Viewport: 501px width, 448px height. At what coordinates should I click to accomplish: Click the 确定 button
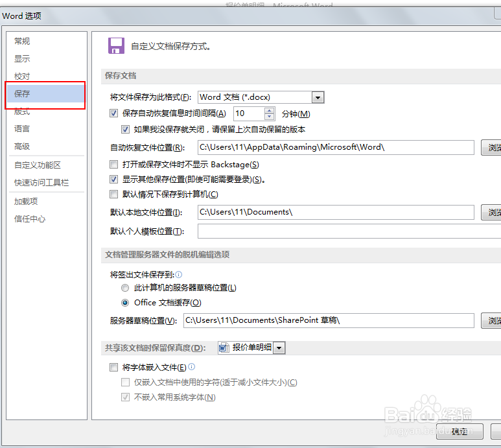(460, 432)
